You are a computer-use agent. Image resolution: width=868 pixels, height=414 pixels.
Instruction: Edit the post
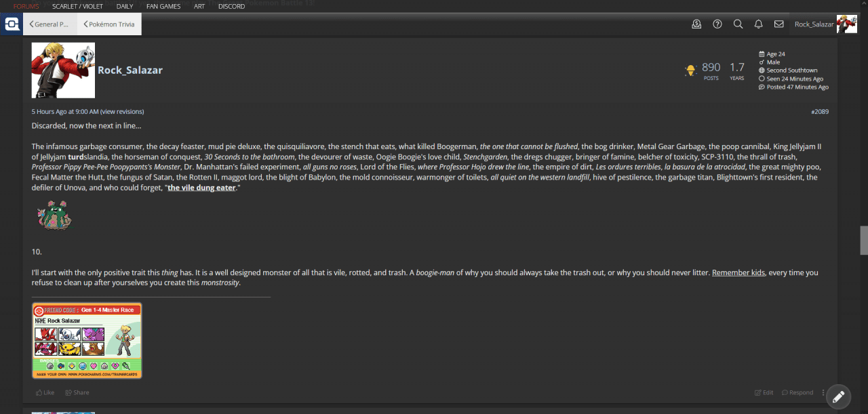(x=764, y=392)
